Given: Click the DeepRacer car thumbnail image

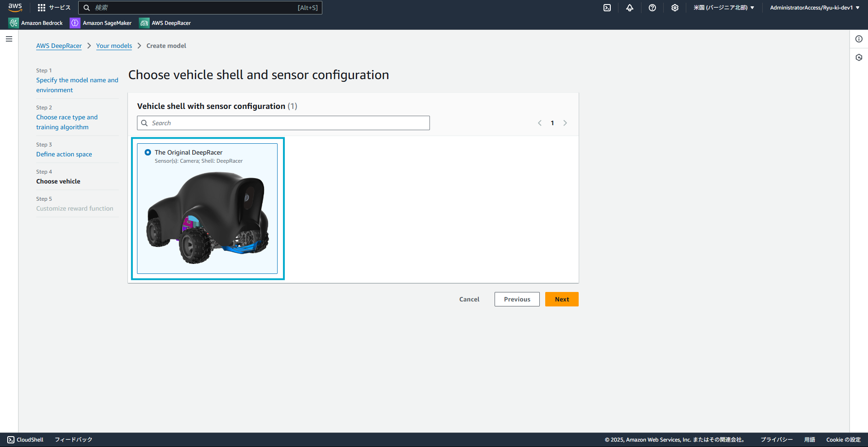Looking at the screenshot, I should pos(208,217).
